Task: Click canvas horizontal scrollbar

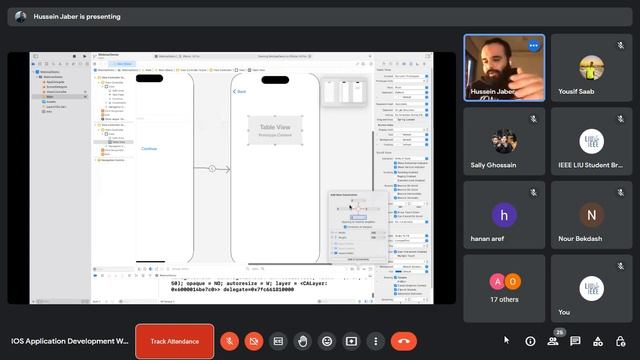Action: point(290,264)
